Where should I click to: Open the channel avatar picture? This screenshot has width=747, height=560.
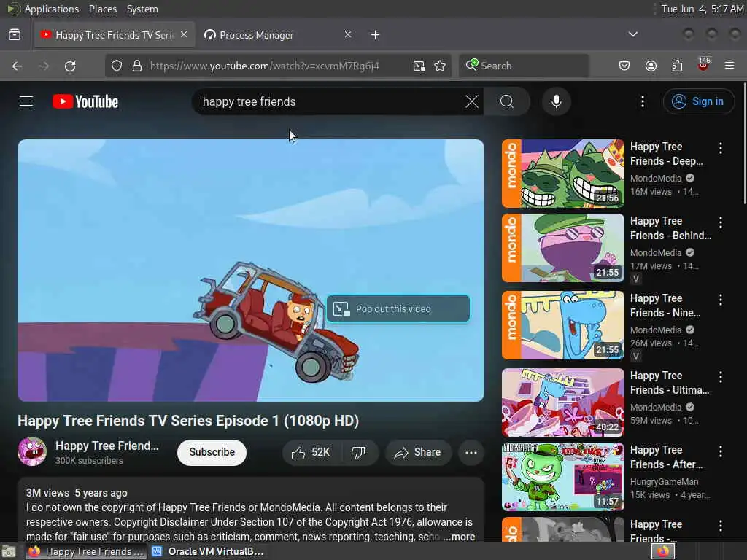pos(32,451)
